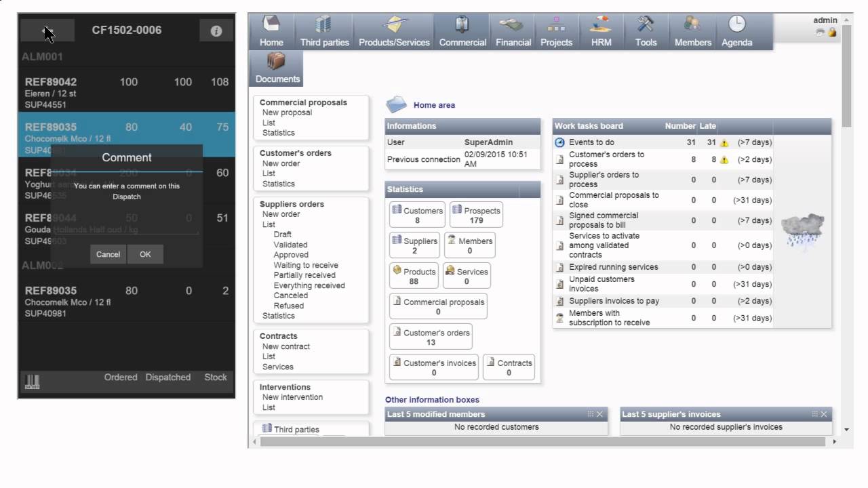Open Services under Contracts
This screenshot has height=488, width=868.
(278, 367)
